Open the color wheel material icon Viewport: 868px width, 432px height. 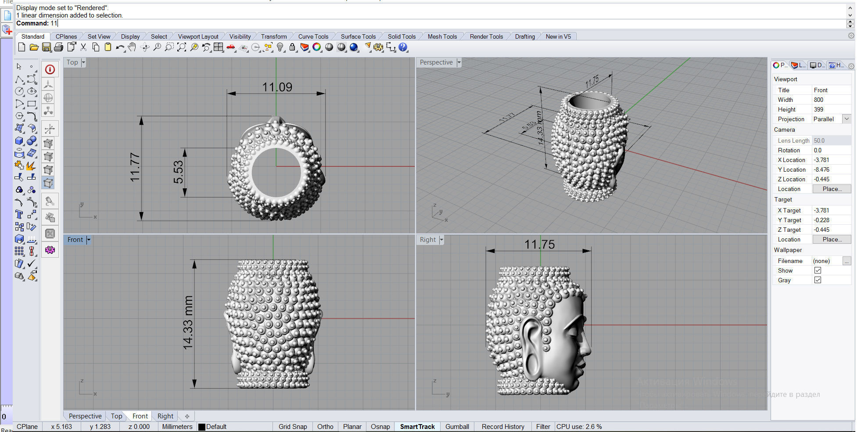point(317,47)
